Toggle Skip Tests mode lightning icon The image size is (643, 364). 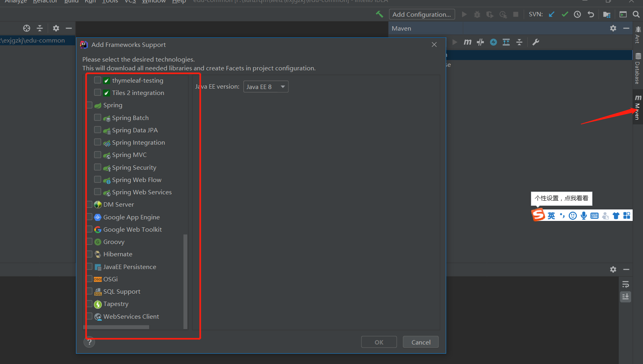pos(493,42)
